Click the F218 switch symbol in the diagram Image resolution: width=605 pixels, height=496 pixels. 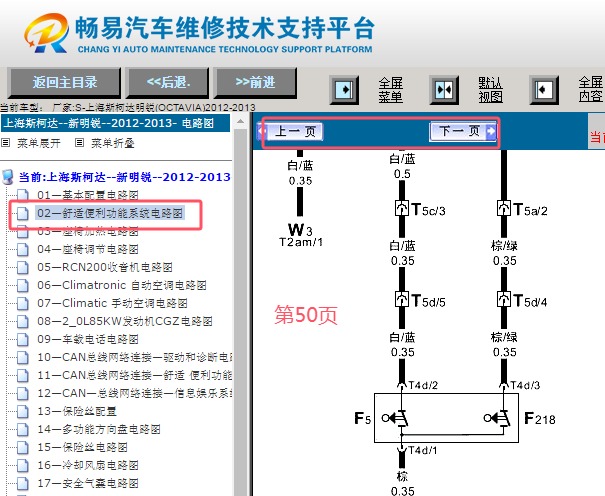[x=499, y=418]
